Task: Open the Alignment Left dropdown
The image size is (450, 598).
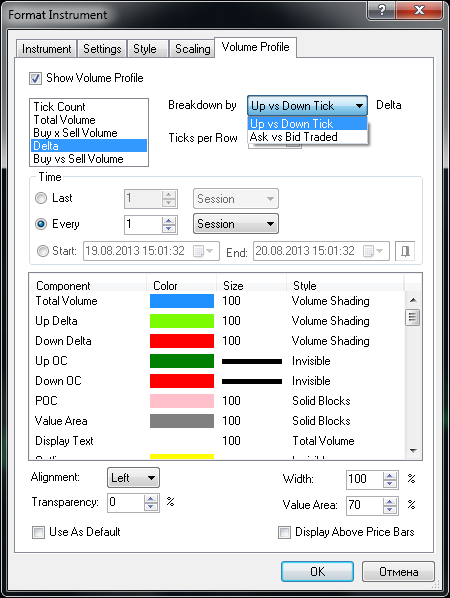Action: [x=133, y=478]
